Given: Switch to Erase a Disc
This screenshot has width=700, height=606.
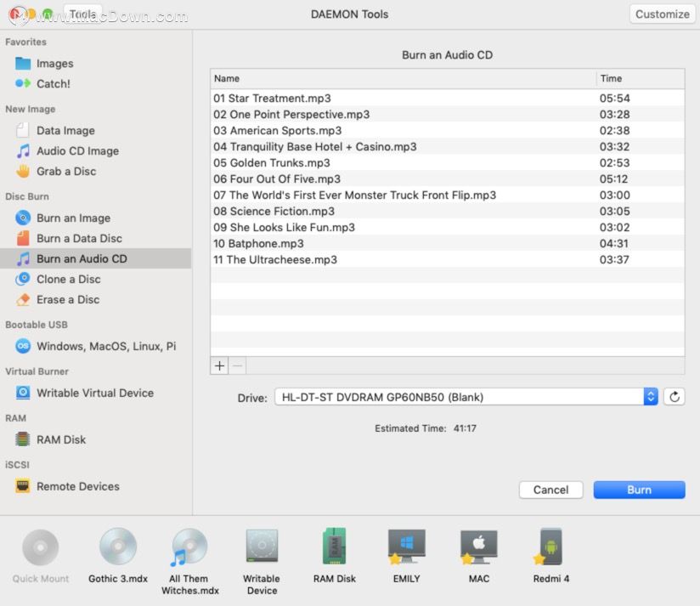Looking at the screenshot, I should [x=68, y=300].
